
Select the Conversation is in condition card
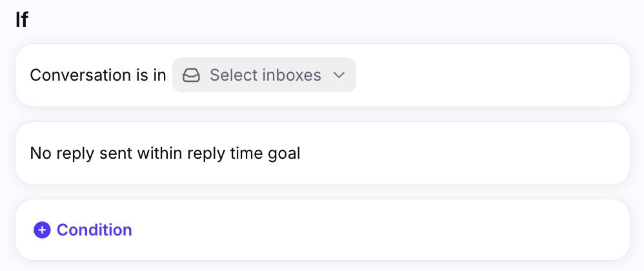click(x=323, y=75)
